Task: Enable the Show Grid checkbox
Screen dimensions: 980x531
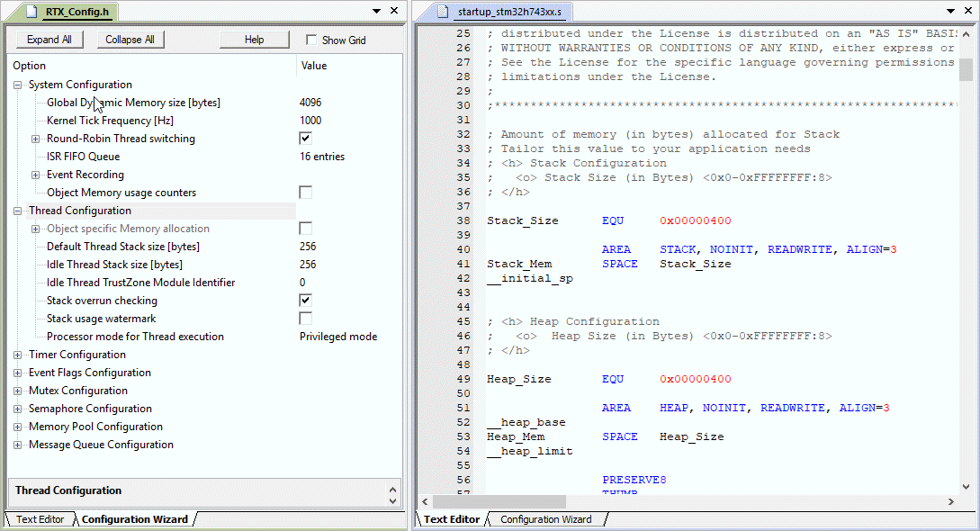Action: coord(311,40)
